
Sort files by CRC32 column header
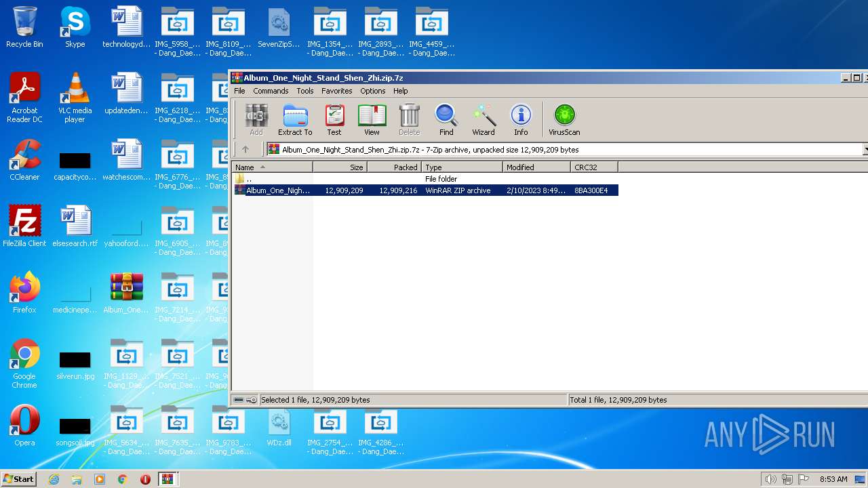594,167
